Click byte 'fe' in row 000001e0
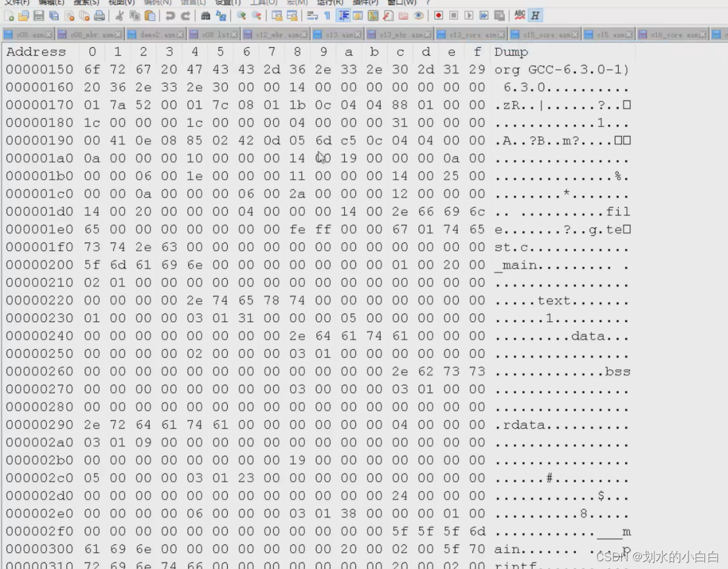Screen dimensions: 728x569 (297, 230)
